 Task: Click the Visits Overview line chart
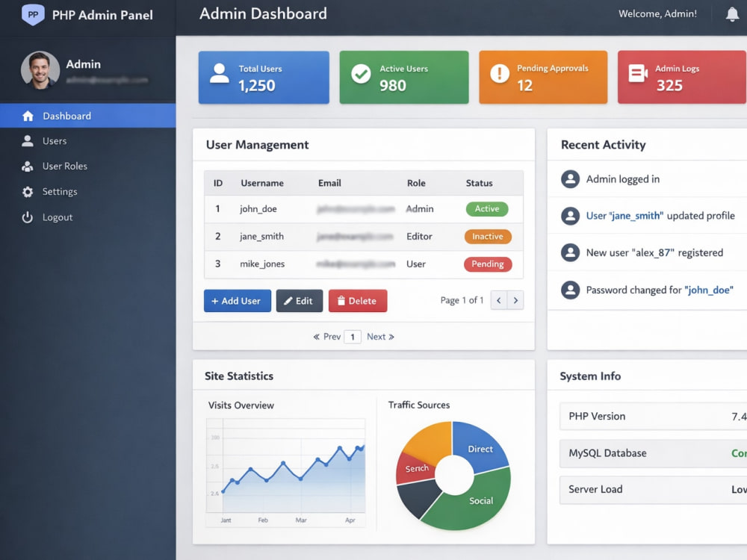pos(286,472)
